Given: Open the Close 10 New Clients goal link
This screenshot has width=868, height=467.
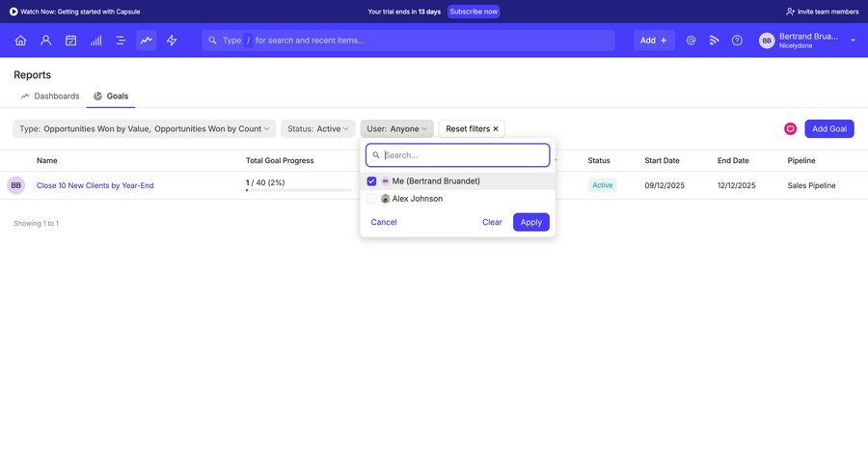Looking at the screenshot, I should pos(95,185).
